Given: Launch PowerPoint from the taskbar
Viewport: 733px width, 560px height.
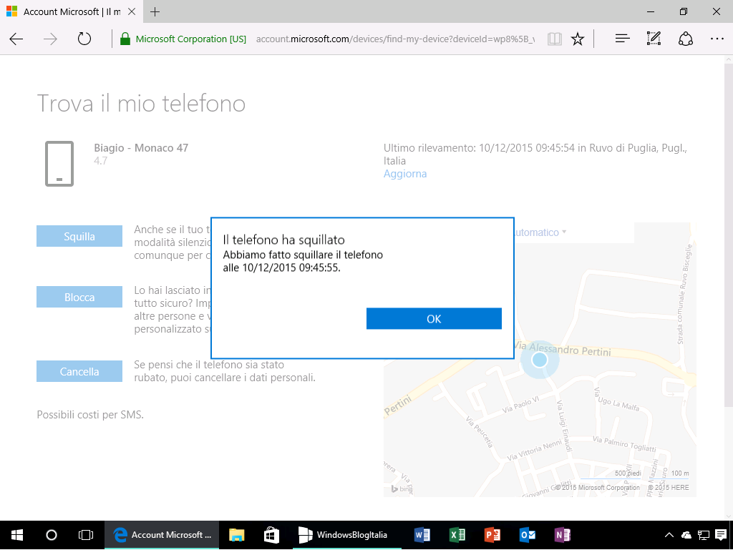Looking at the screenshot, I should point(492,535).
